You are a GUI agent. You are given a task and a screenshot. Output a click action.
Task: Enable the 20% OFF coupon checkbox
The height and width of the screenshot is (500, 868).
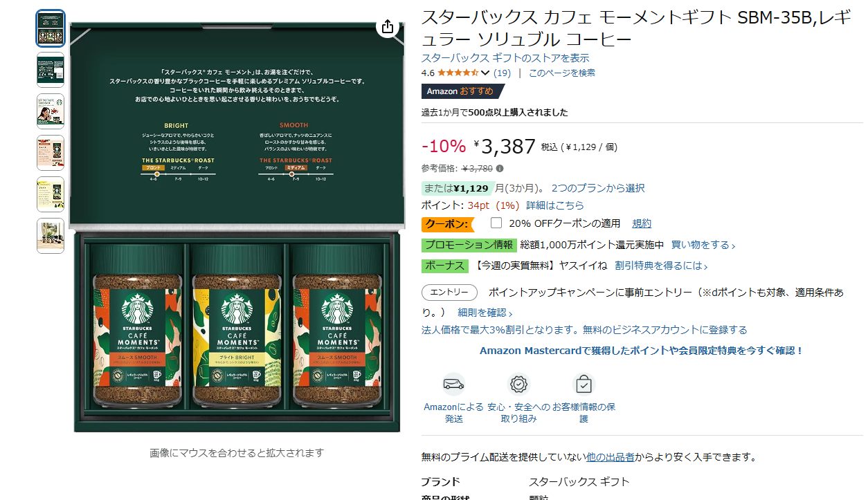click(496, 223)
